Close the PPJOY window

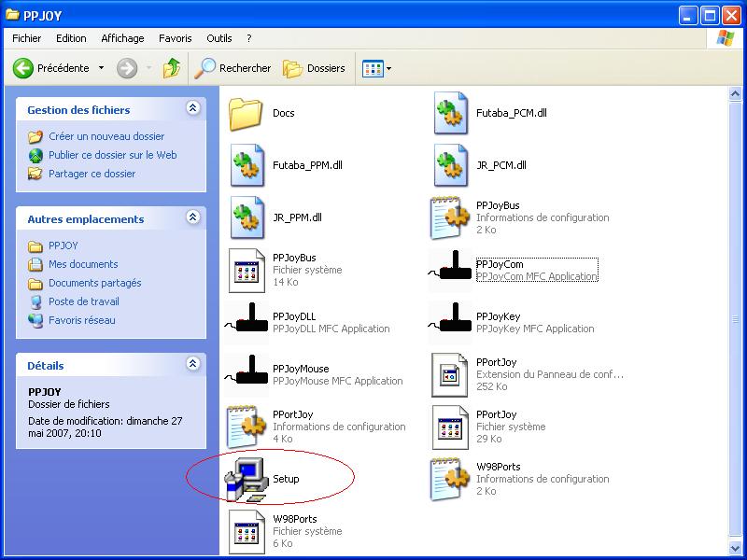point(731,16)
